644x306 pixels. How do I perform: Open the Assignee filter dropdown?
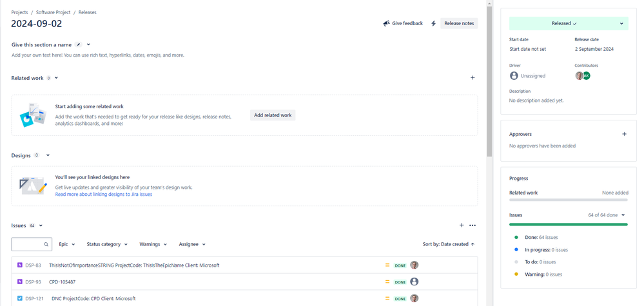point(192,244)
